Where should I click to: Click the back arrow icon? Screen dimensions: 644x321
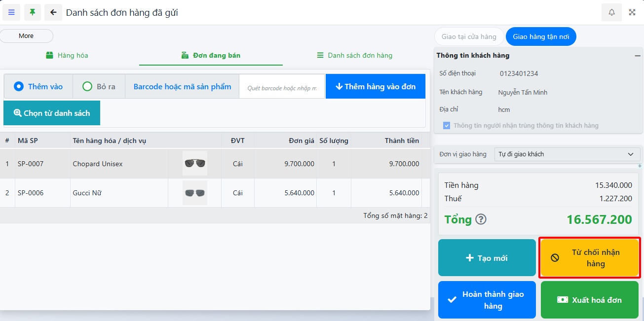(x=53, y=12)
